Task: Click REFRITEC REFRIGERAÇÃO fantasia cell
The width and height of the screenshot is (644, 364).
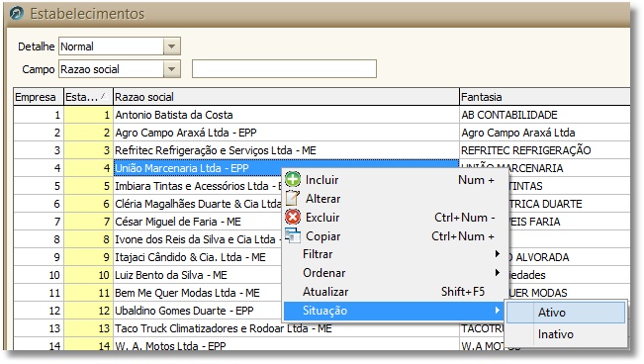Action: (x=545, y=150)
